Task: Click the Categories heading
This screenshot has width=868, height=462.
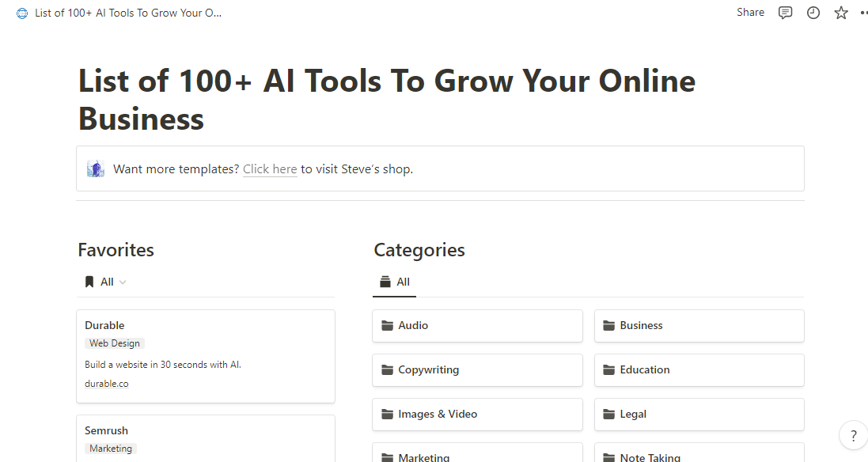Action: pos(419,249)
